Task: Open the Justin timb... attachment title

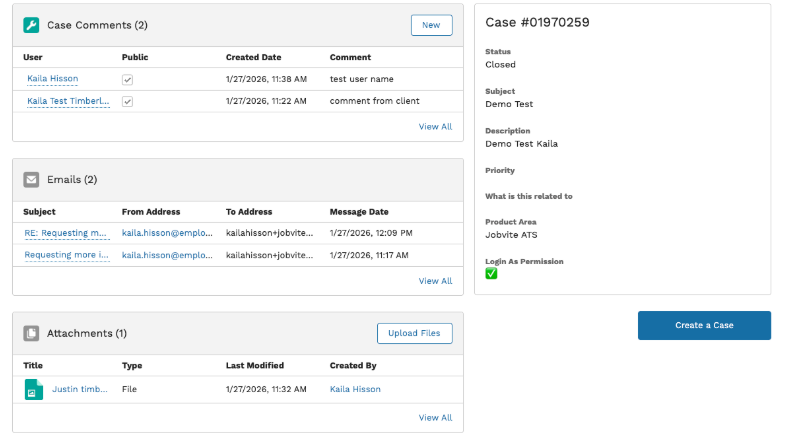Action: coord(80,389)
